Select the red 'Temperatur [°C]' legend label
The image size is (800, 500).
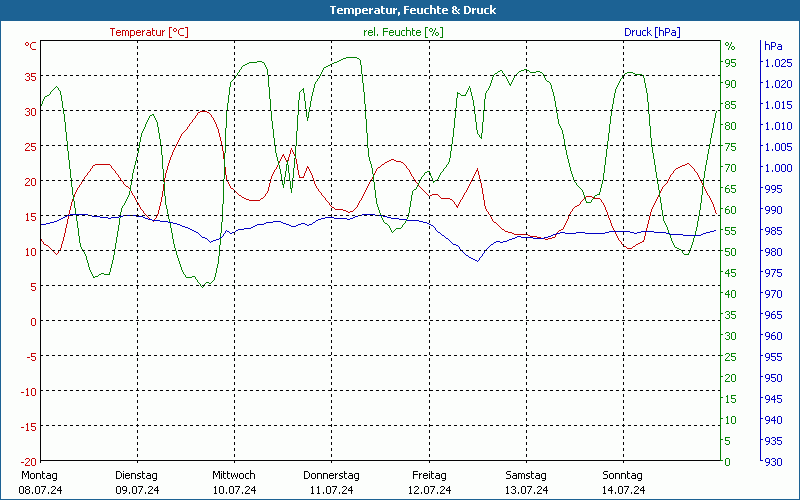pos(149,32)
